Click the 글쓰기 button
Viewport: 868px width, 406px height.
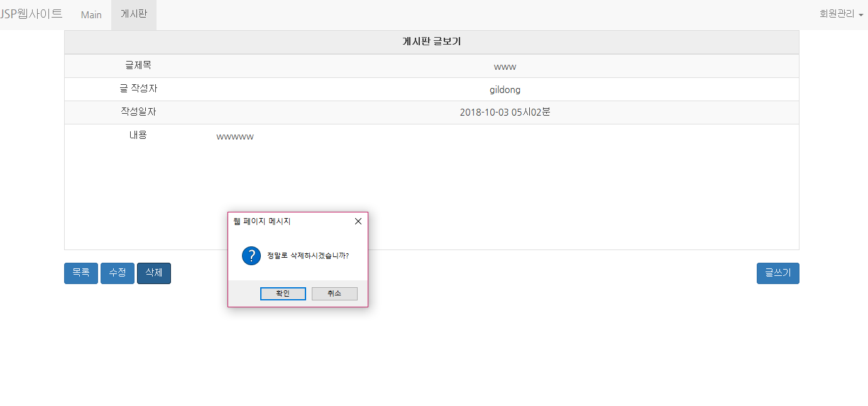(x=778, y=273)
